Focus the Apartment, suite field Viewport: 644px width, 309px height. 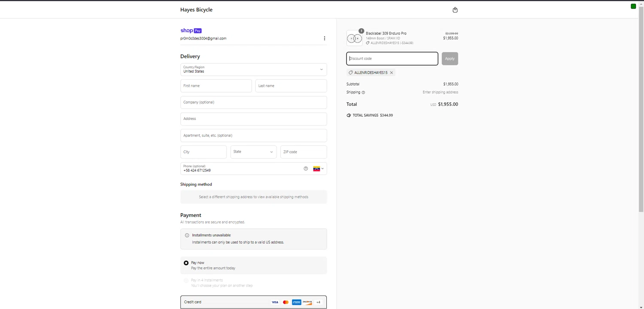point(253,135)
